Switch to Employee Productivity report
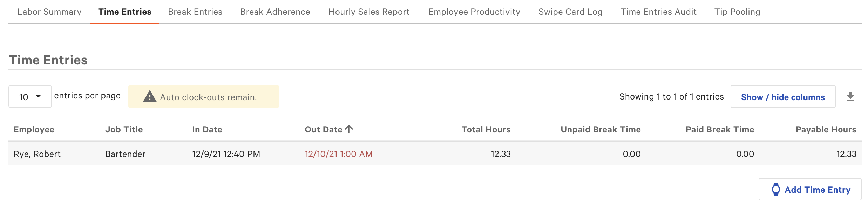Image resolution: width=868 pixels, height=211 pixels. pos(474,12)
